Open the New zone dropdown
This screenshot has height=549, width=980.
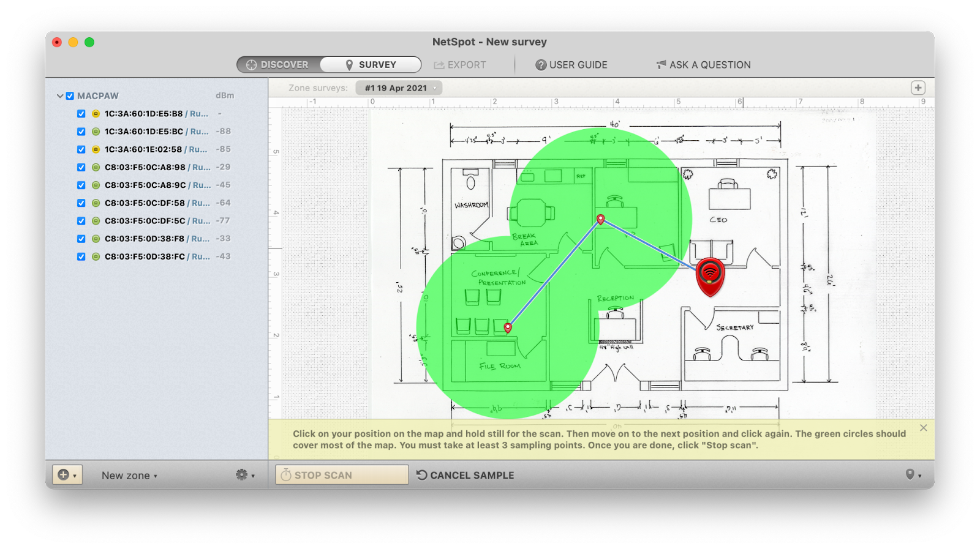(x=129, y=476)
